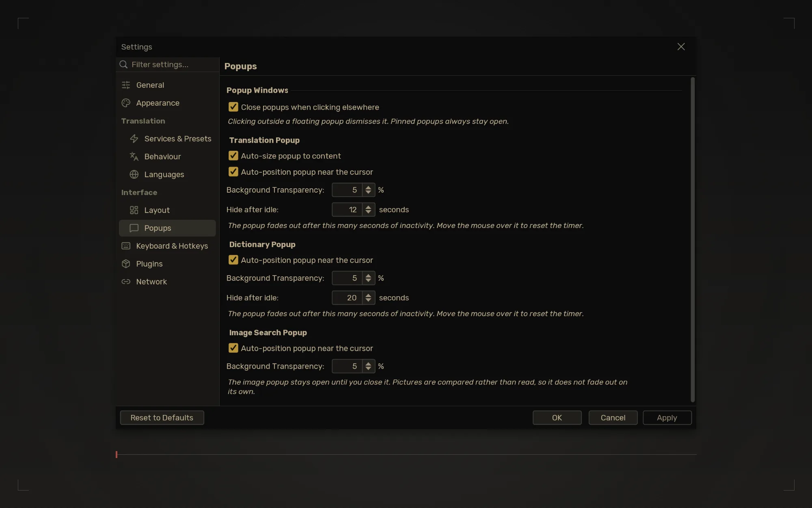
Task: Toggle Dictionary Popup auto-position near cursor checkbox
Action: (x=233, y=260)
